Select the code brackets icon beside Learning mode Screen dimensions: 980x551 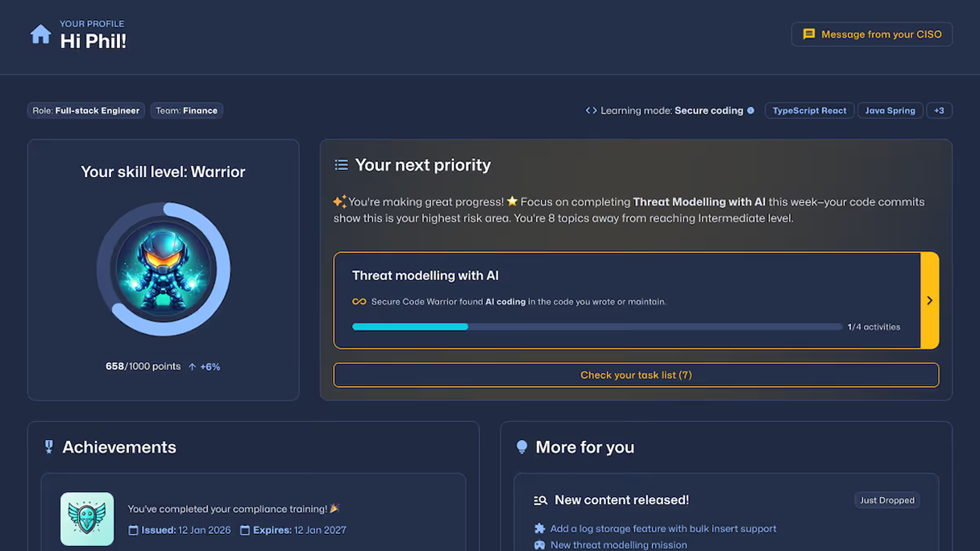(589, 110)
